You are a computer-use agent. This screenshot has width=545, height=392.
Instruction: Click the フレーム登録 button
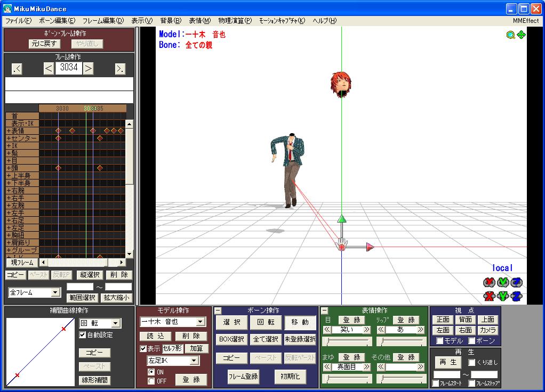243,377
